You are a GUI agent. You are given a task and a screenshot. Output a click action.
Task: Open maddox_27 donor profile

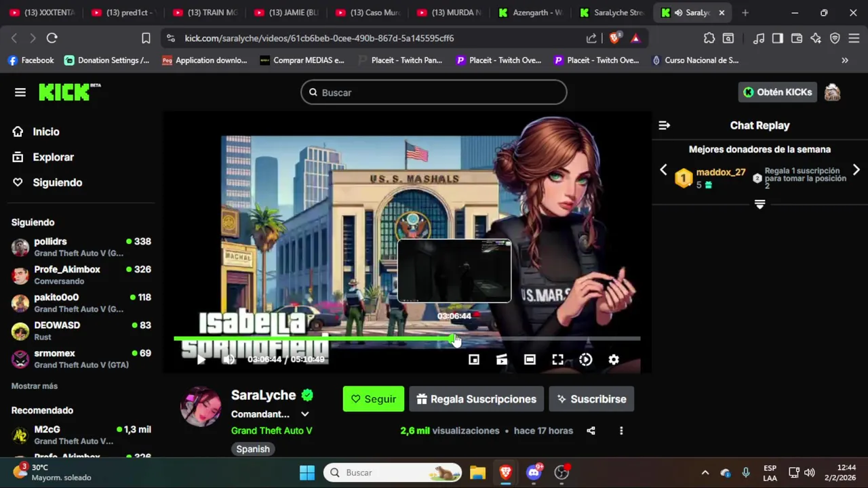pyautogui.click(x=720, y=172)
